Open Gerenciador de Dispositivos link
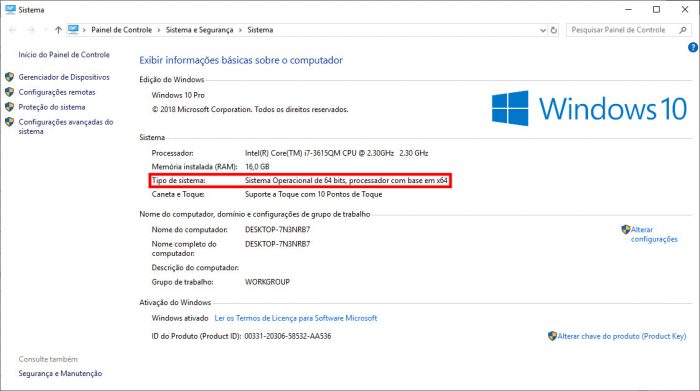This screenshot has height=391, width=700. (x=64, y=77)
